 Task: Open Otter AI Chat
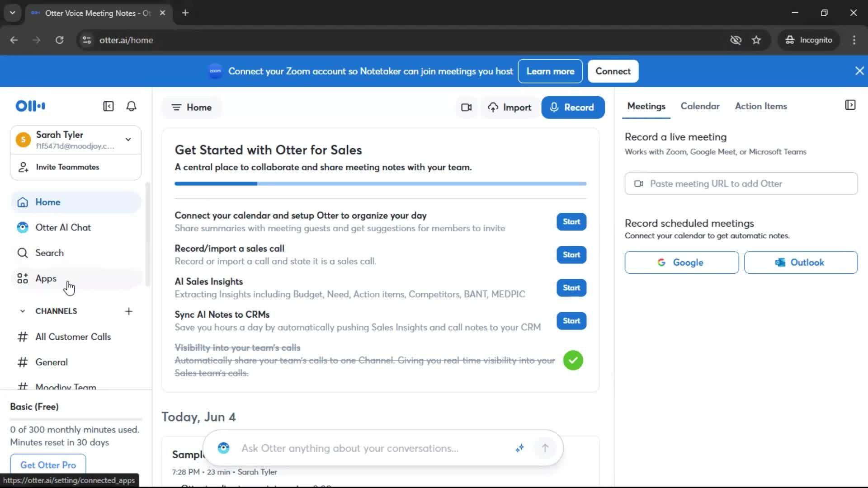[x=76, y=228]
